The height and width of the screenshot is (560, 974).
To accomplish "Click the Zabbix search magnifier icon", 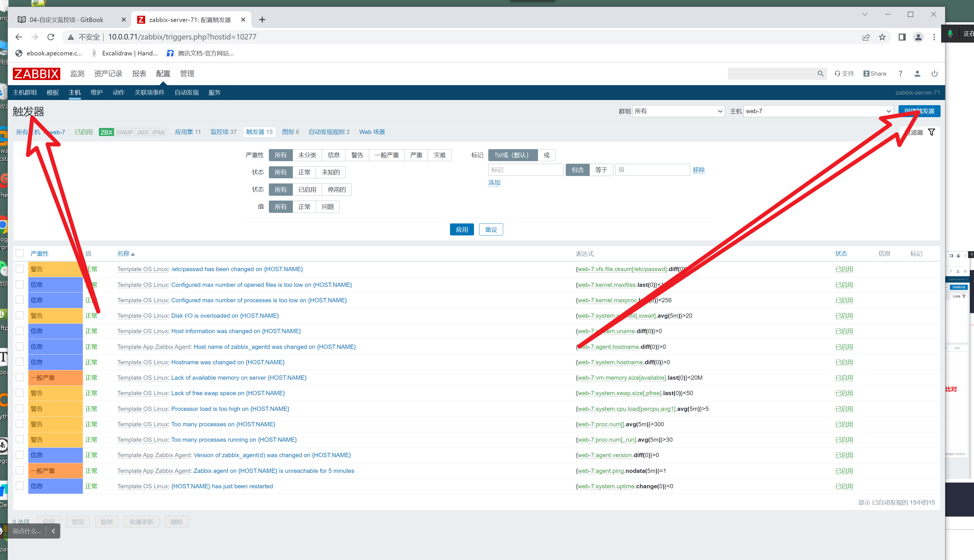I will point(820,73).
